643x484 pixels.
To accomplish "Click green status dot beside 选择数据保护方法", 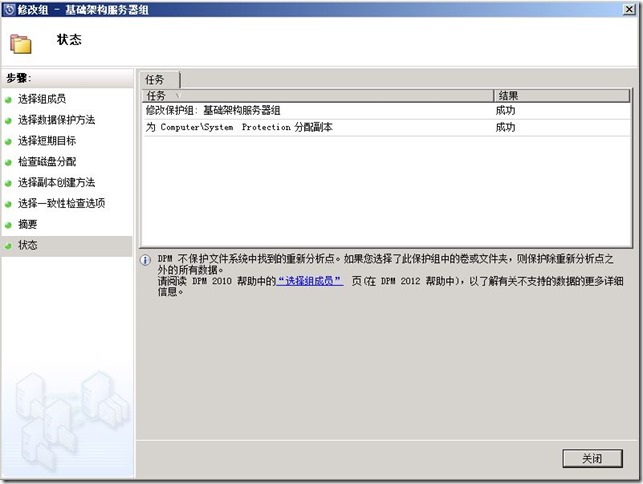I will point(8,121).
